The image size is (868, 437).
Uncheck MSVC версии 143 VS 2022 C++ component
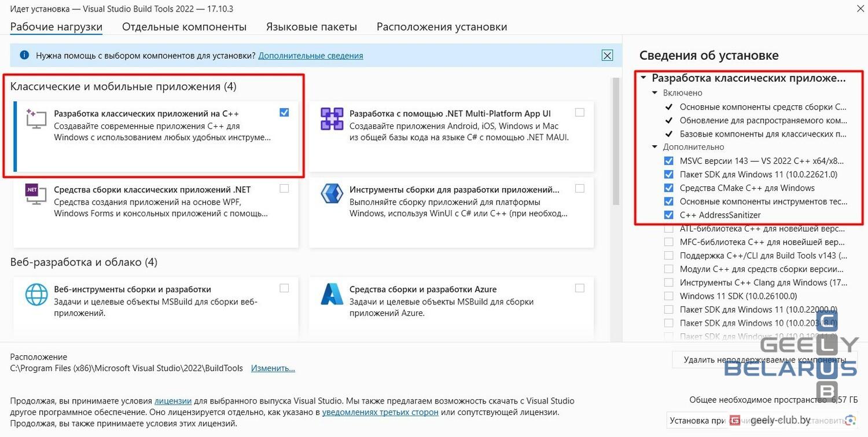(x=669, y=161)
